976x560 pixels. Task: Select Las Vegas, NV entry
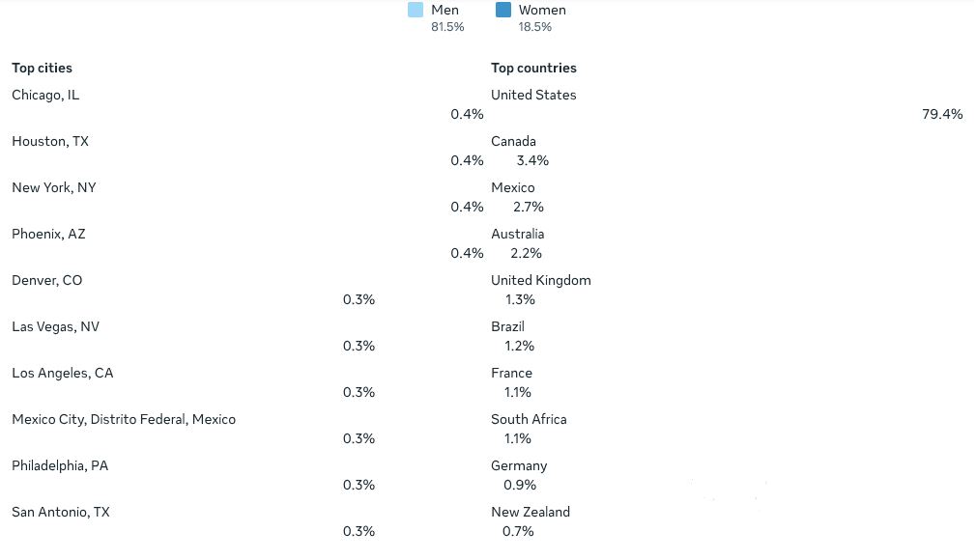coord(55,326)
